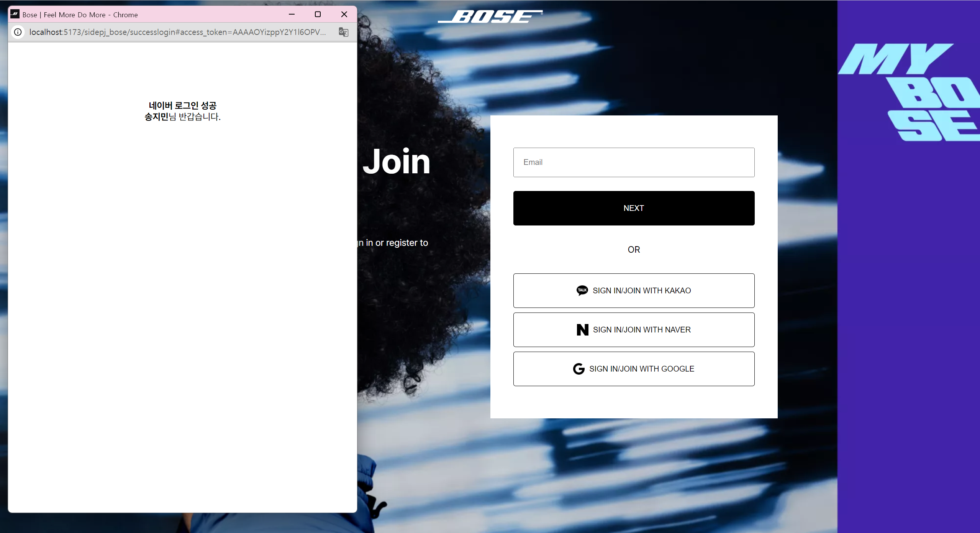980x533 pixels.
Task: Choose SIGN IN/JOIN WITH KAKAO text
Action: point(642,291)
